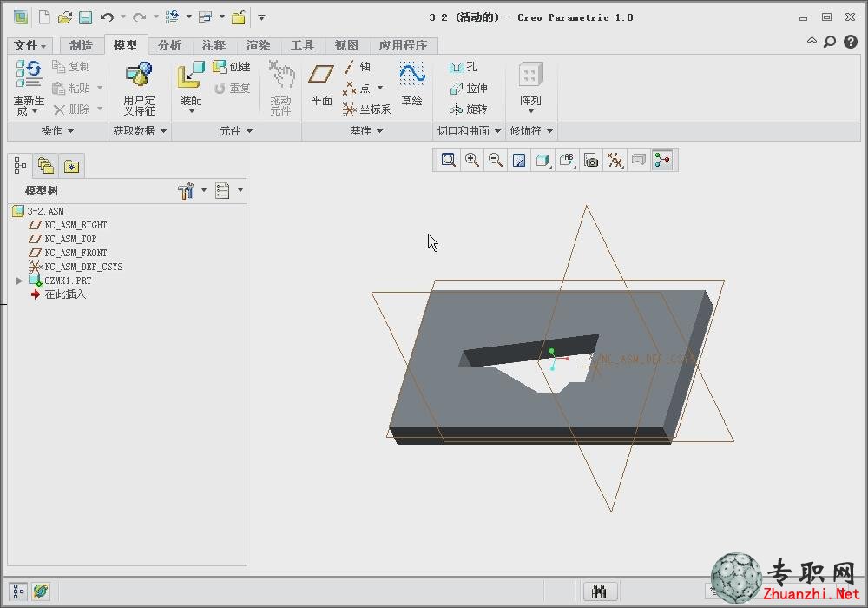Click the close window icon in quick access toolbar
The image size is (868, 608).
tap(239, 17)
